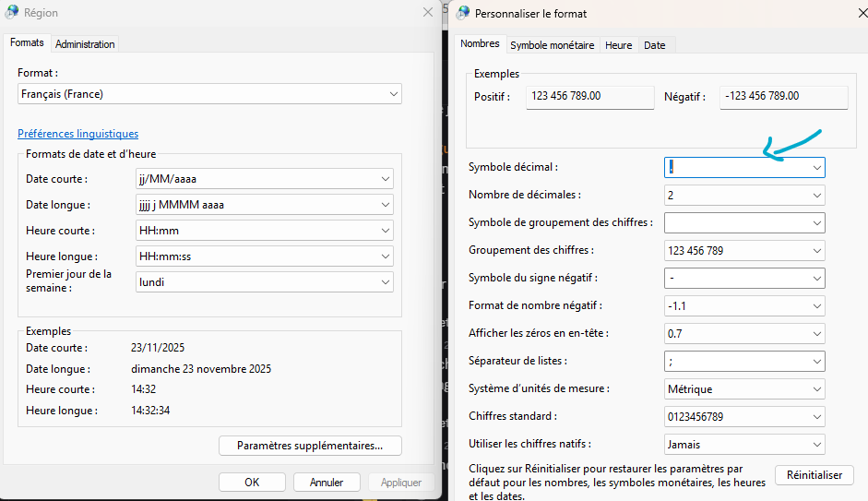Image resolution: width=868 pixels, height=501 pixels.
Task: Open Chiffres standard dropdown
Action: point(744,417)
